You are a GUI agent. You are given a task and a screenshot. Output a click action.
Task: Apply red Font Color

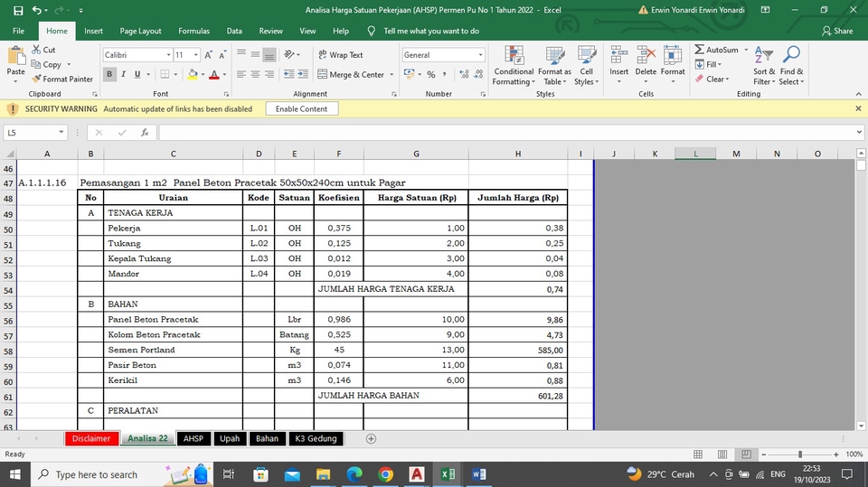click(x=214, y=74)
